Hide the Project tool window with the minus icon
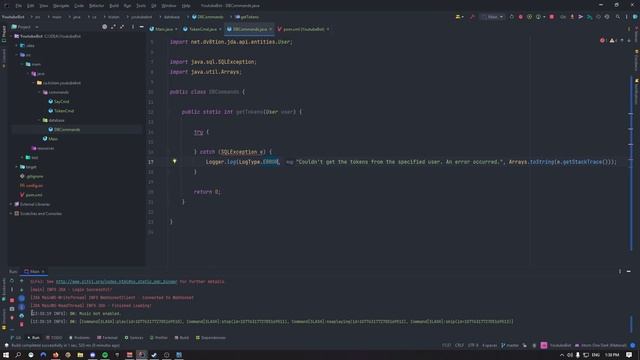 click(141, 27)
